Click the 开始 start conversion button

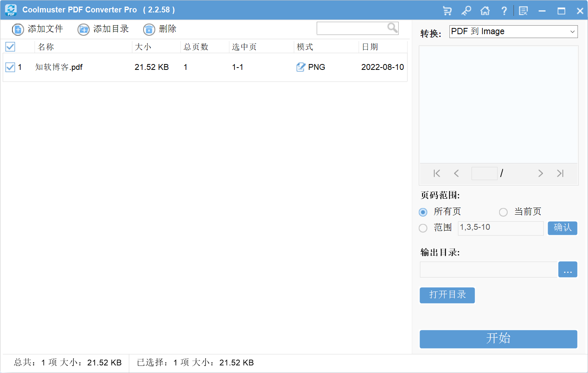tap(498, 339)
